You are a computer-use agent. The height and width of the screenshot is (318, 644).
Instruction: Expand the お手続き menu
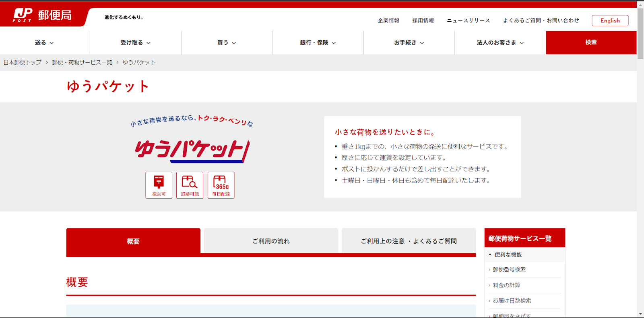409,43
